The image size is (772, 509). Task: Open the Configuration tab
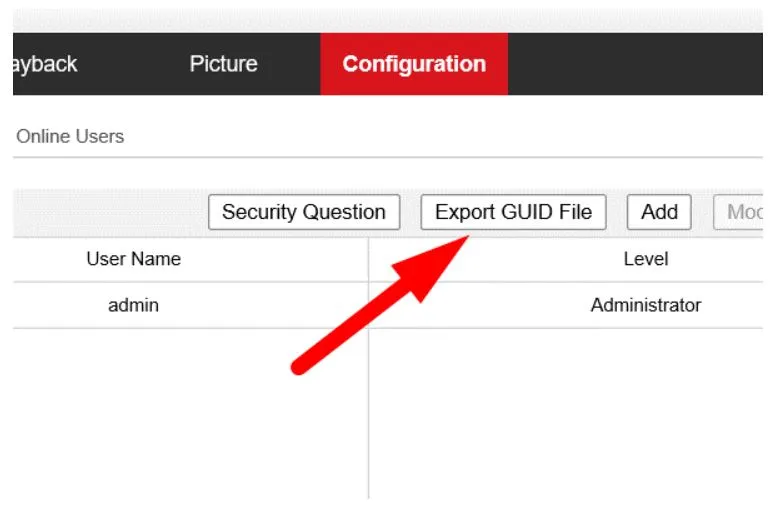(414, 64)
